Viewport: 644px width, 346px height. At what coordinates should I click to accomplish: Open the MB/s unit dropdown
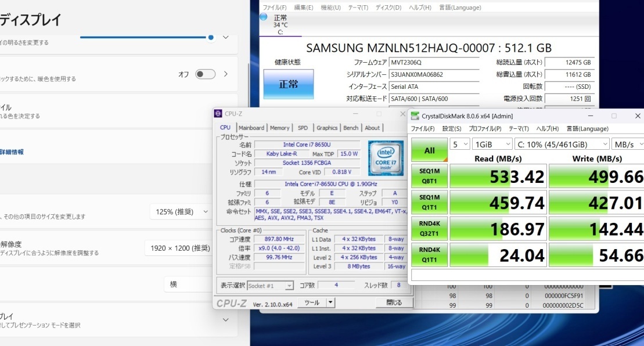(628, 145)
